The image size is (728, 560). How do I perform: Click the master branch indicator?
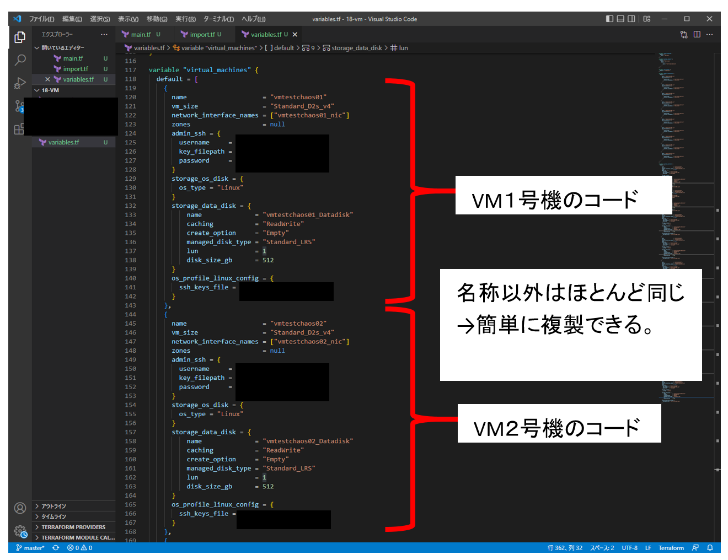click(30, 548)
